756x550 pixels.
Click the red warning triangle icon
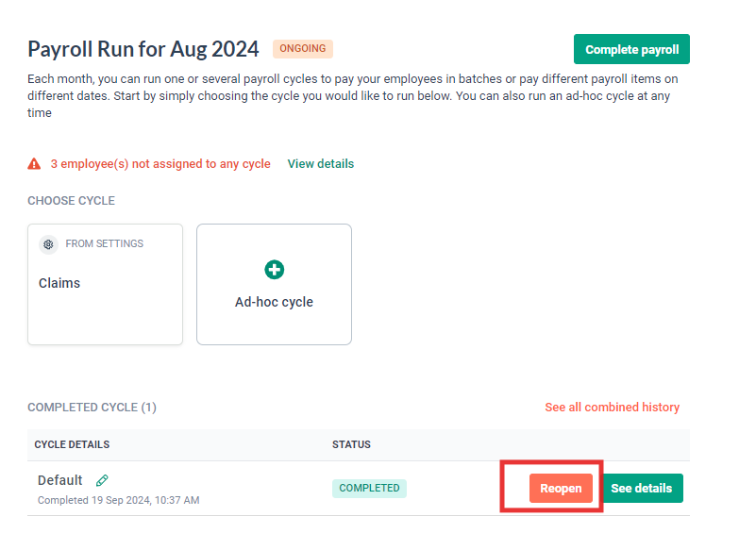point(35,163)
